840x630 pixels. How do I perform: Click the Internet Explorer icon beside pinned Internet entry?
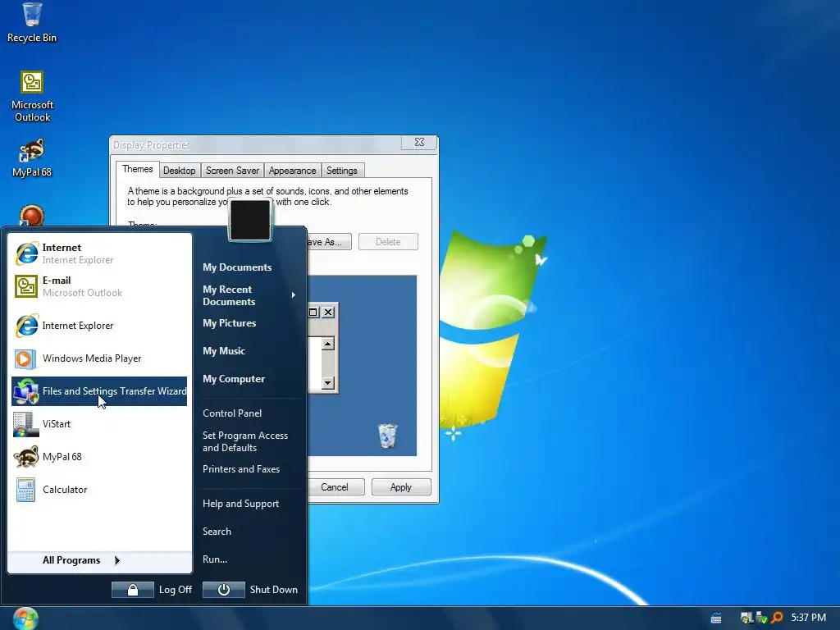[x=27, y=253]
